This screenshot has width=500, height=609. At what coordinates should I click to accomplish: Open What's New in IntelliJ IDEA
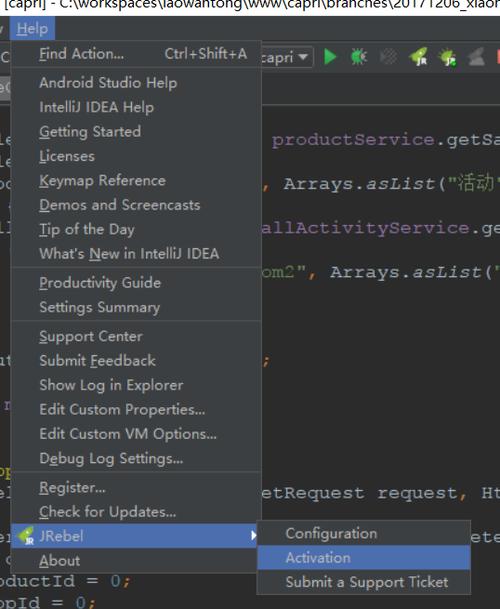coord(136,254)
